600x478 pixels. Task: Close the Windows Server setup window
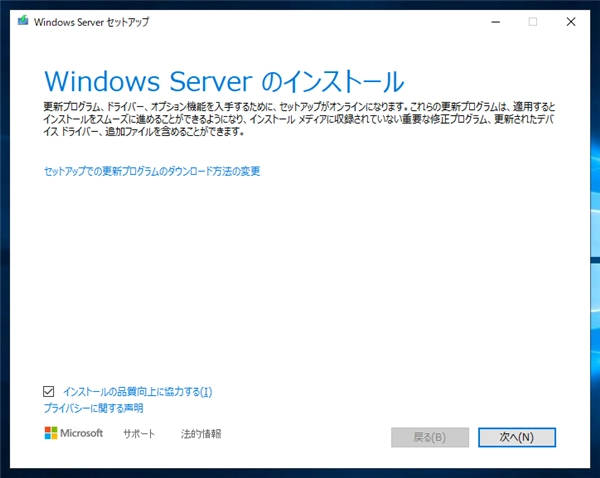pos(571,22)
